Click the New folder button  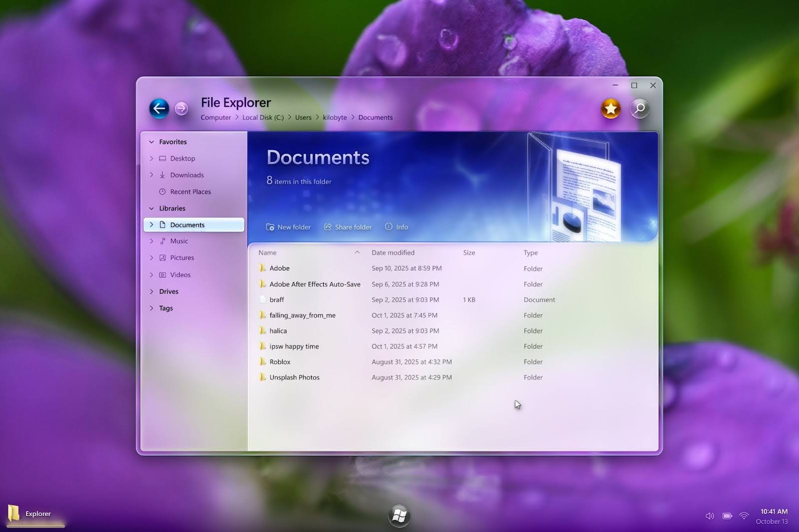[288, 227]
